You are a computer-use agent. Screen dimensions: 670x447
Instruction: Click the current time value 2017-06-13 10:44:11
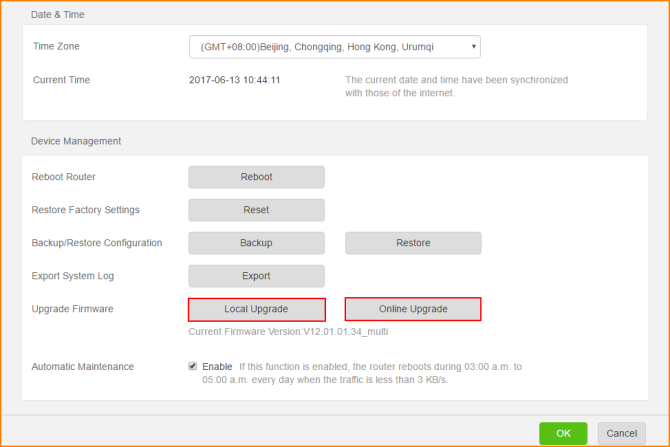[x=234, y=79]
